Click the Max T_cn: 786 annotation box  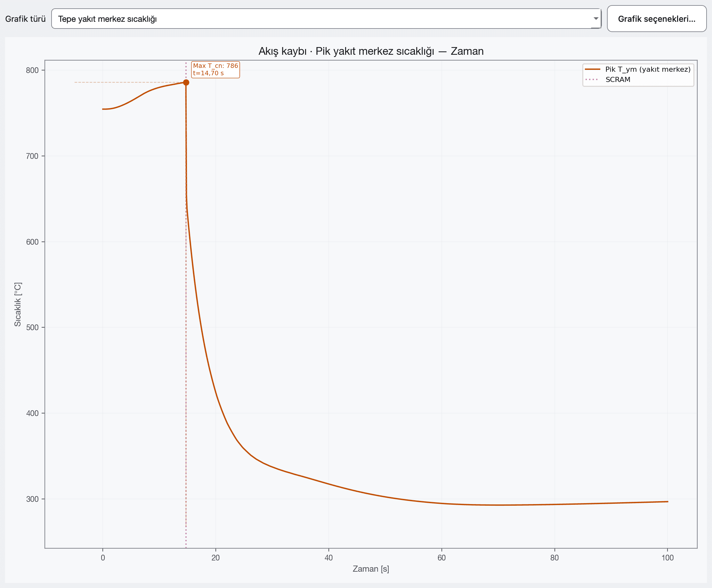click(x=215, y=69)
